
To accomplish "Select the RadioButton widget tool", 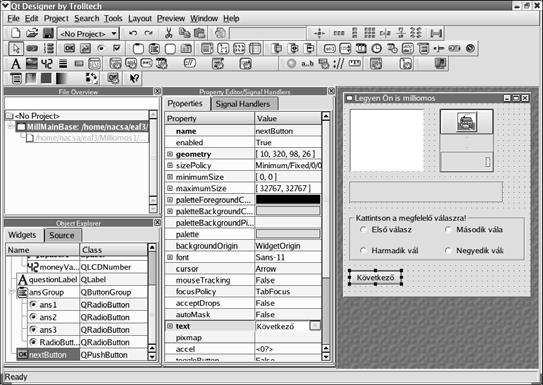I will click(x=101, y=48).
